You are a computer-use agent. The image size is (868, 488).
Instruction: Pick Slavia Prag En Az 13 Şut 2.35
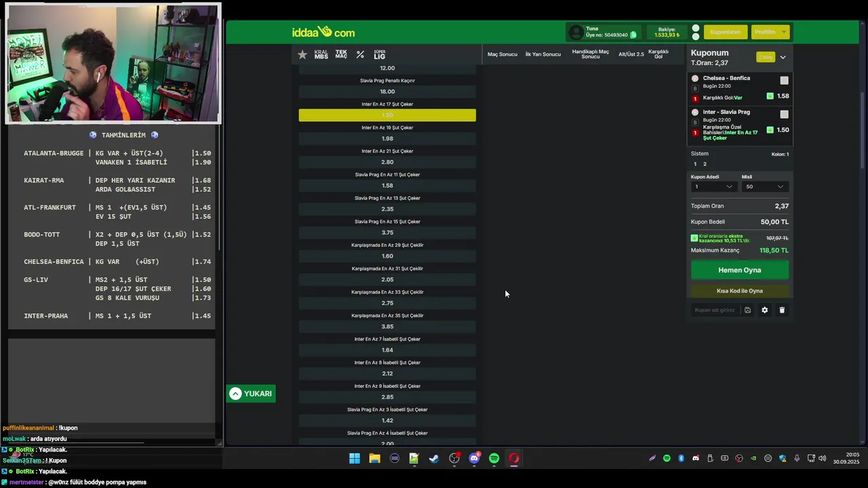tap(387, 209)
